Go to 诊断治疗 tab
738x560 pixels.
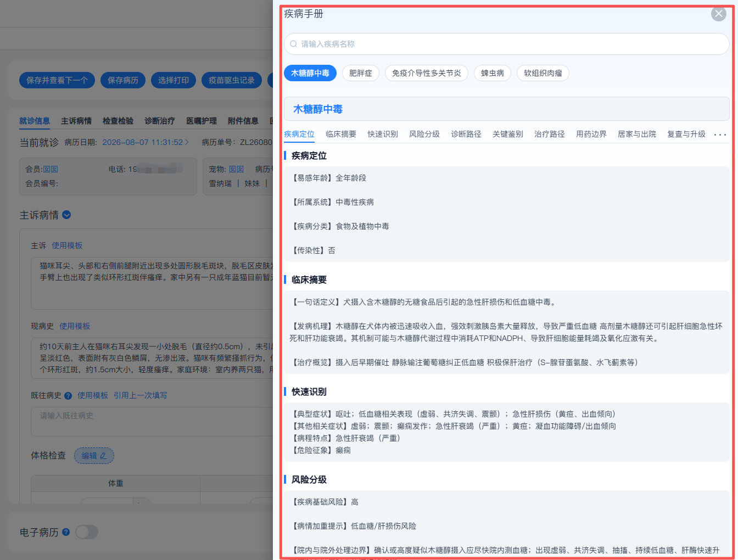coord(160,121)
